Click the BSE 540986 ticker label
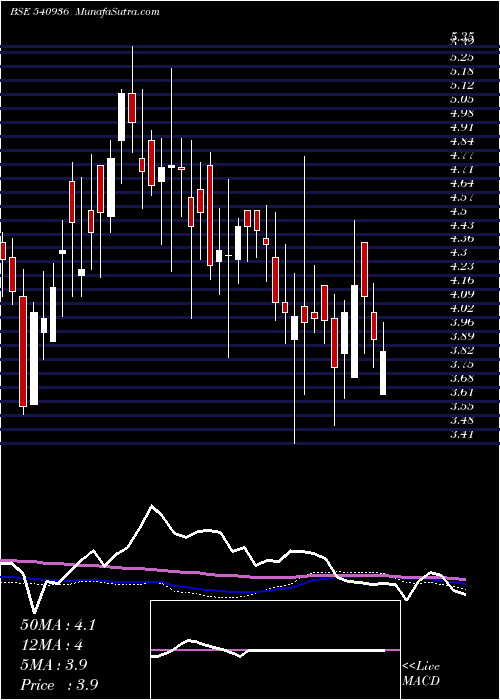The width and height of the screenshot is (500, 700). click(39, 12)
